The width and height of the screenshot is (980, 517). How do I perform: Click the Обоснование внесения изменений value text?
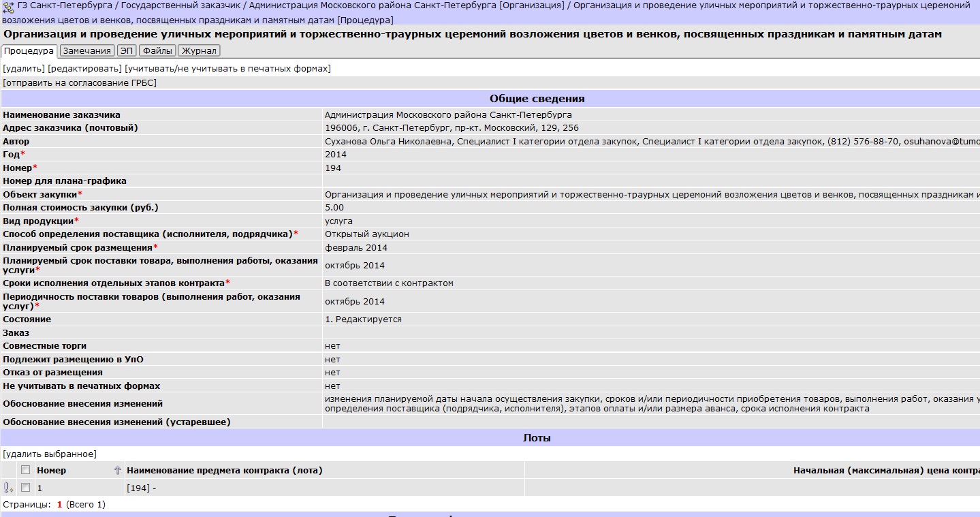[x=652, y=404]
